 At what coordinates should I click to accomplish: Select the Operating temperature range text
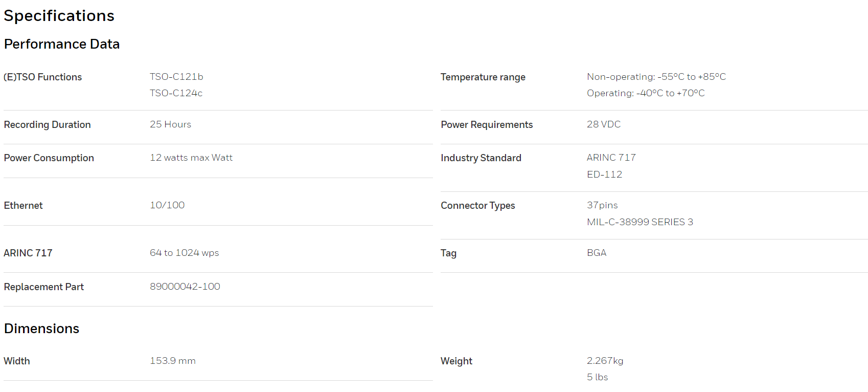tap(646, 93)
